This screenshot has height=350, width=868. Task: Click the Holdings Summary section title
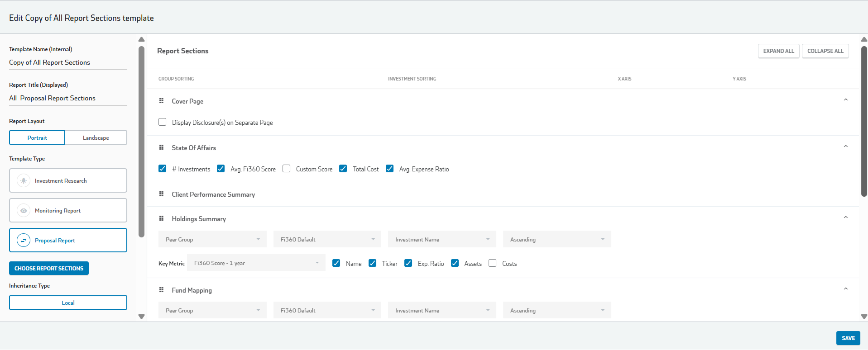pos(199,219)
